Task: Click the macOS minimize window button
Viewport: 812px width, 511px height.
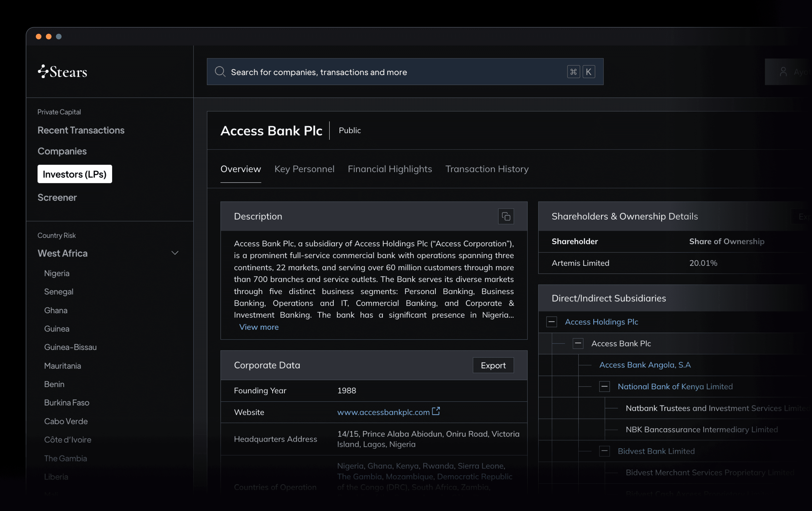Action: point(49,37)
